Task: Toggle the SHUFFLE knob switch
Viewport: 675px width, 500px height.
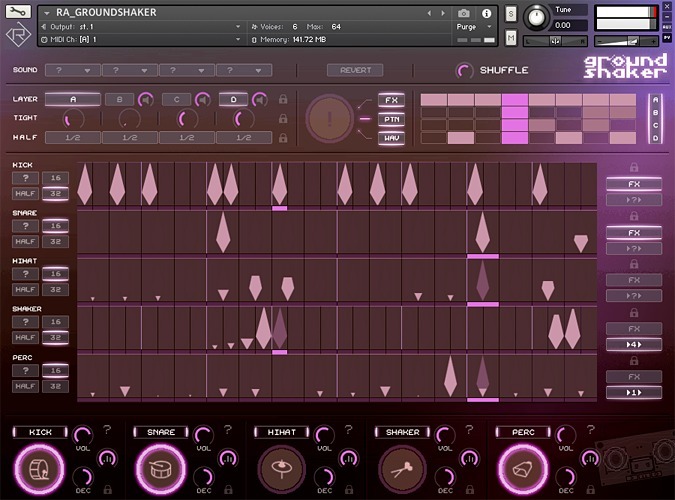Action: tap(465, 70)
